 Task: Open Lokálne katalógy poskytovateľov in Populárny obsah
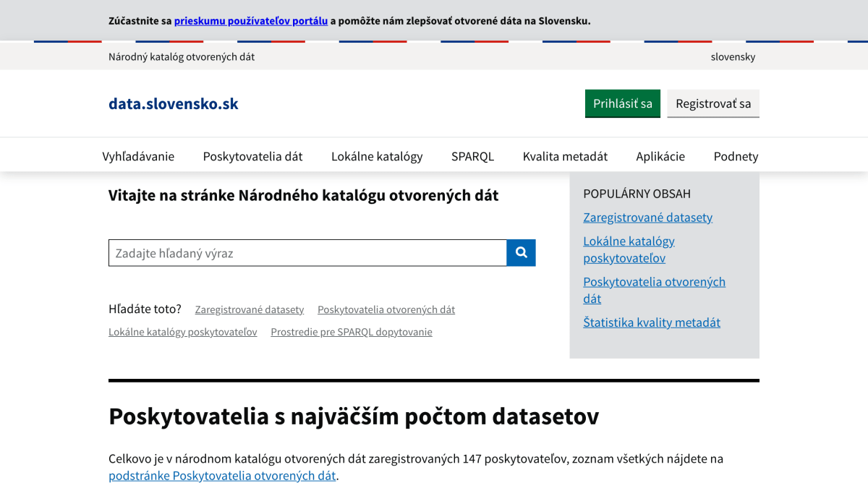pos(629,249)
